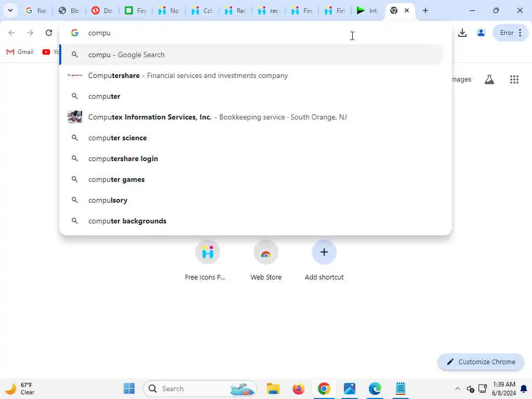Go forward with the forward arrow

[x=30, y=33]
